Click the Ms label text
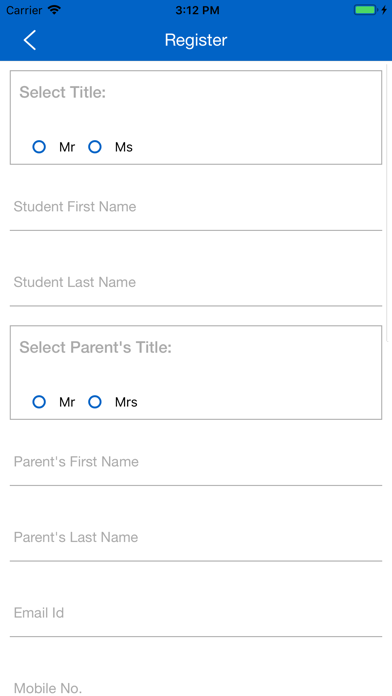 [x=124, y=147]
